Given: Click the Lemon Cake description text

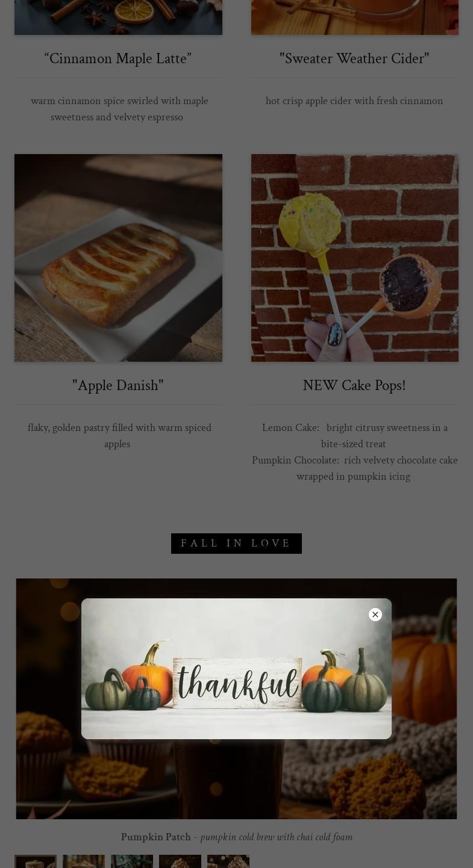Looking at the screenshot, I should tap(354, 435).
